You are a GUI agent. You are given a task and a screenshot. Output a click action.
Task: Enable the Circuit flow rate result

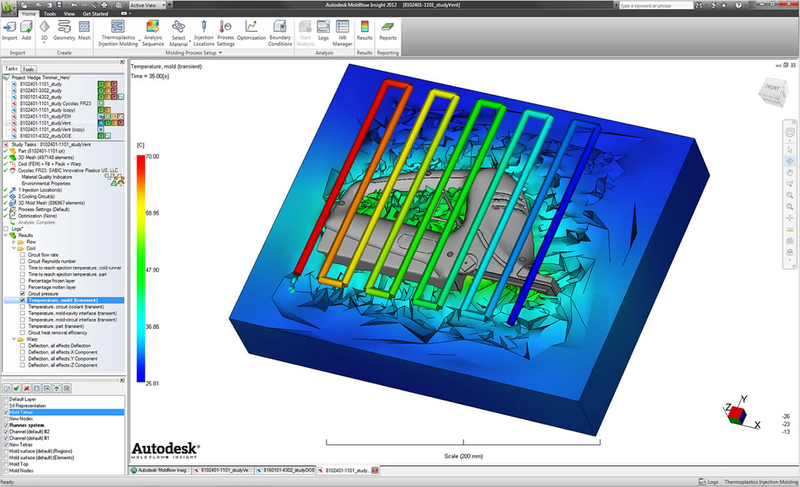coord(22,254)
